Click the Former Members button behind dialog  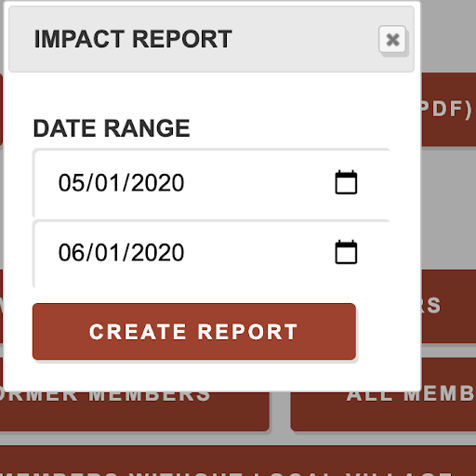(x=135, y=412)
